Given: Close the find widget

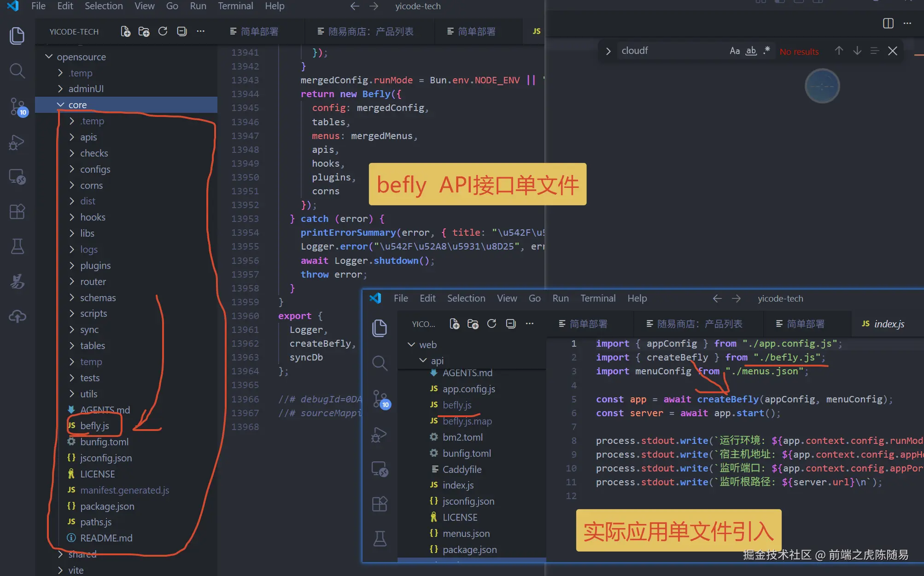Looking at the screenshot, I should click(893, 51).
